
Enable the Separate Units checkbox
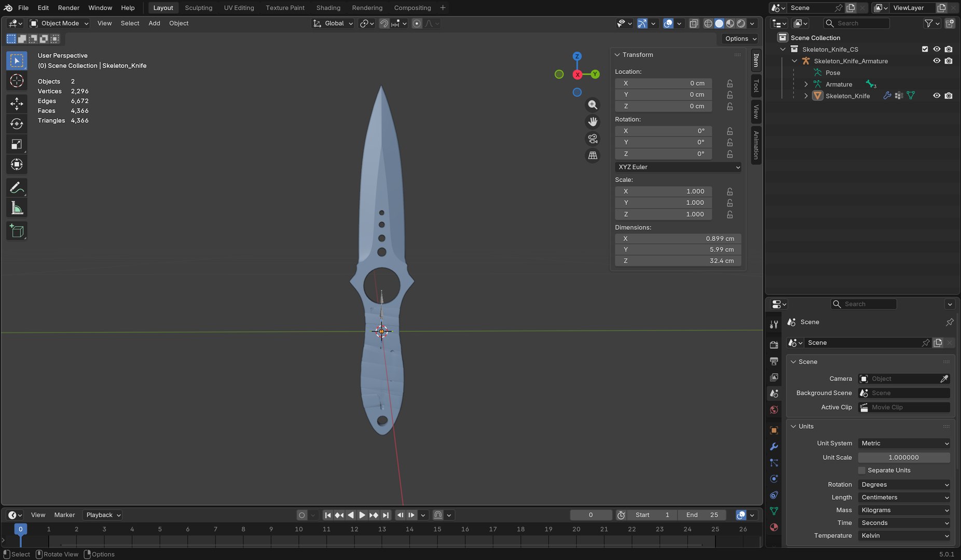tap(862, 470)
